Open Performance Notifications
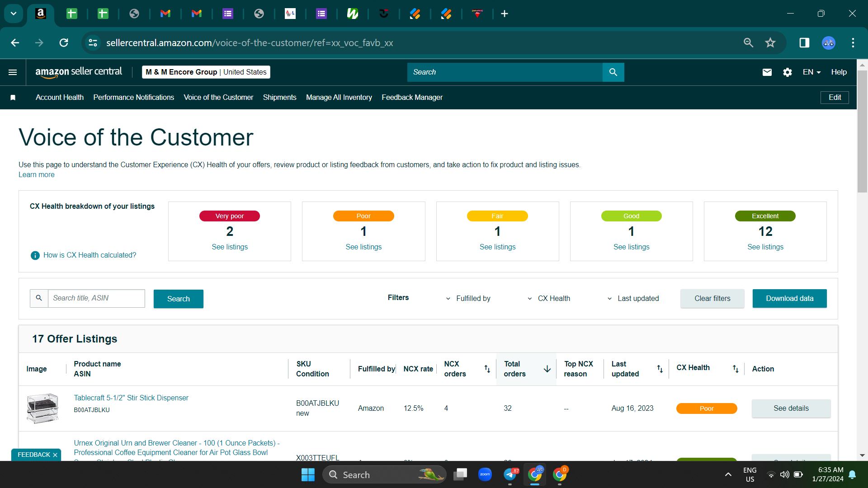Viewport: 868px width, 488px height. tap(134, 98)
